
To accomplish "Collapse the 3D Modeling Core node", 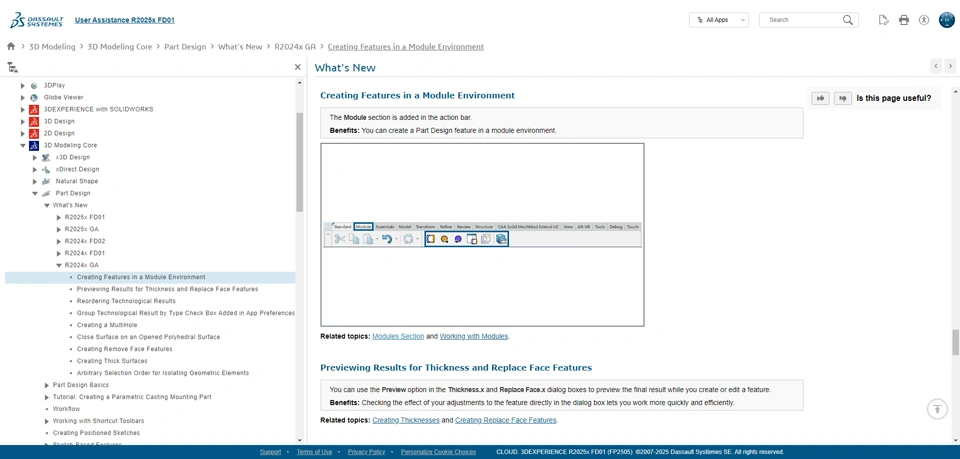I will click(23, 146).
